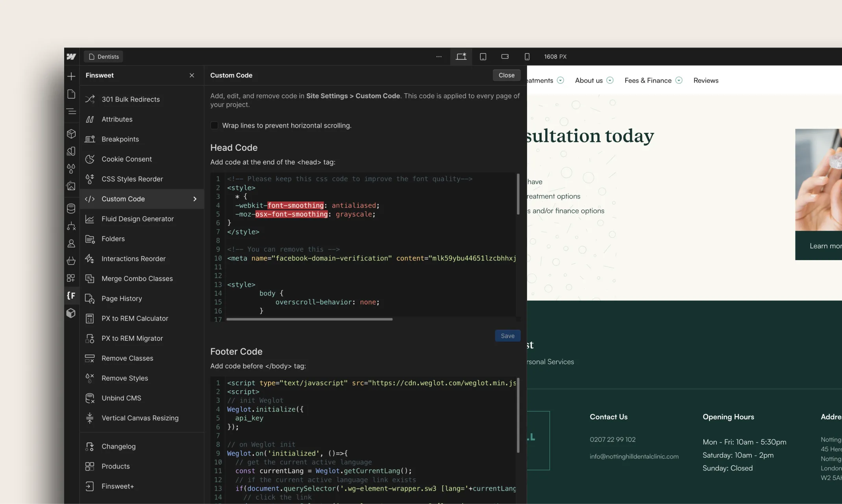Open the Dentists page selector
842x504 pixels.
click(x=104, y=57)
